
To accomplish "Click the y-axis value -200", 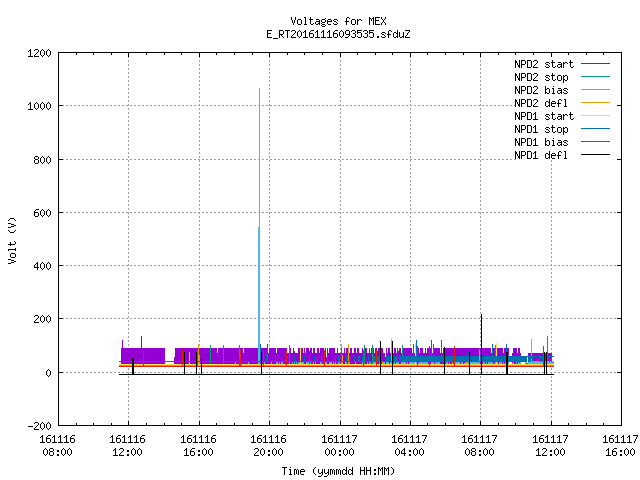I will pos(39,426).
